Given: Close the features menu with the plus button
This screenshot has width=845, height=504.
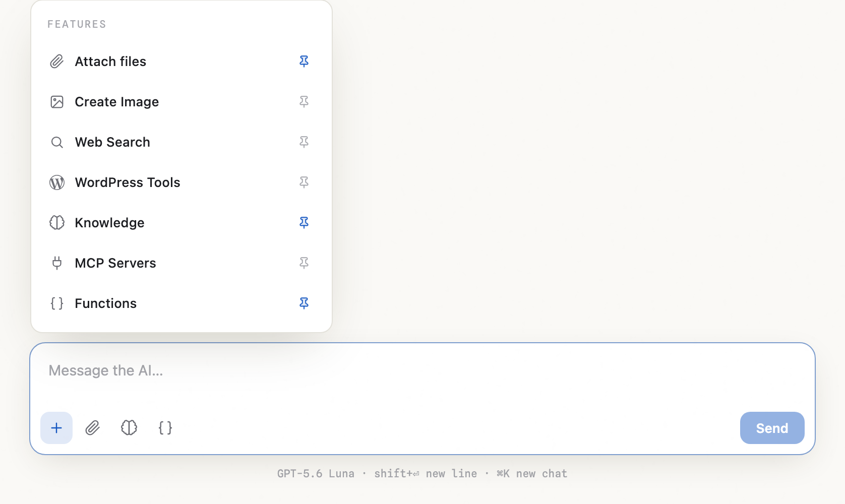Looking at the screenshot, I should (x=56, y=428).
